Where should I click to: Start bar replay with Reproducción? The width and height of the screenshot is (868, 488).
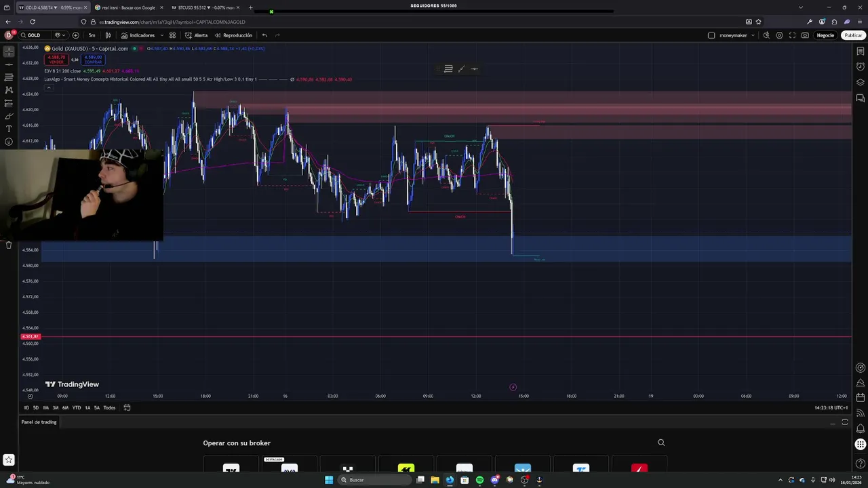point(233,35)
